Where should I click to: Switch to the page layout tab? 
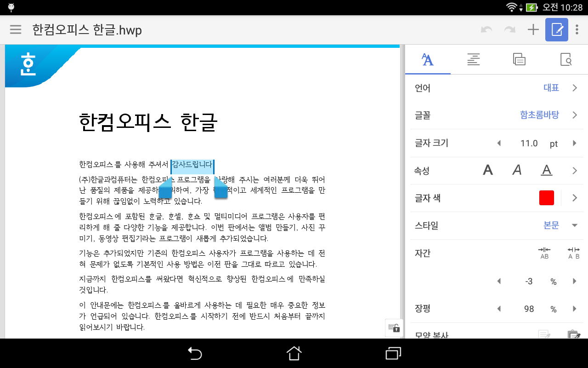[x=519, y=59]
